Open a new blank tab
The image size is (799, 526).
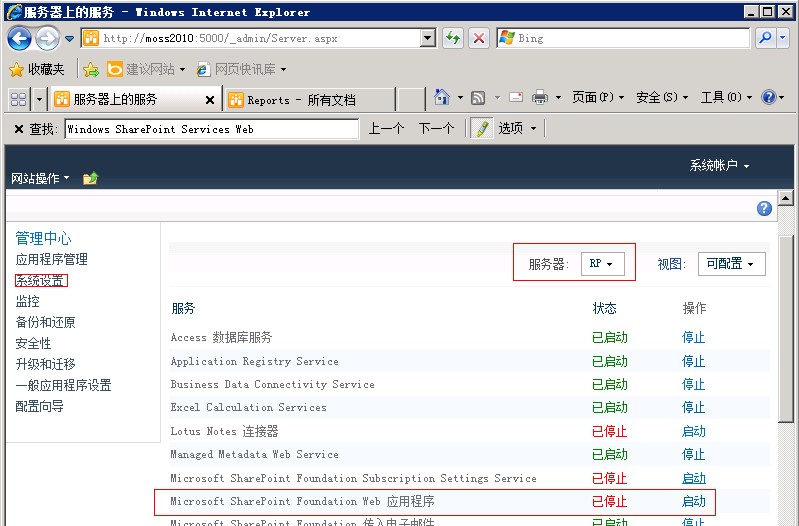tap(411, 99)
